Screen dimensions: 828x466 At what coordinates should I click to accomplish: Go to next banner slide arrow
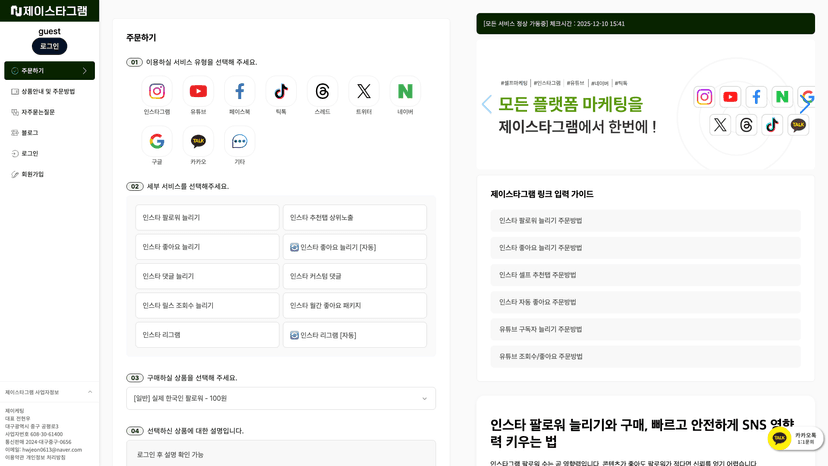[x=805, y=104]
